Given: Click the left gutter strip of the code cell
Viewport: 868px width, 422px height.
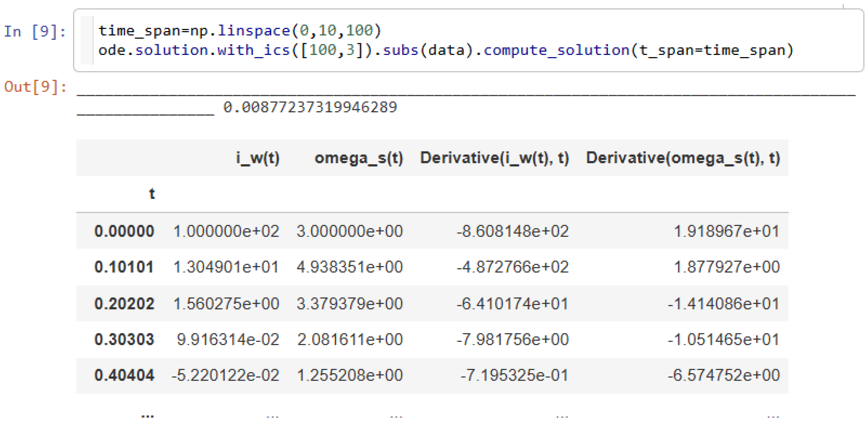Looking at the screenshot, I should pos(87,40).
